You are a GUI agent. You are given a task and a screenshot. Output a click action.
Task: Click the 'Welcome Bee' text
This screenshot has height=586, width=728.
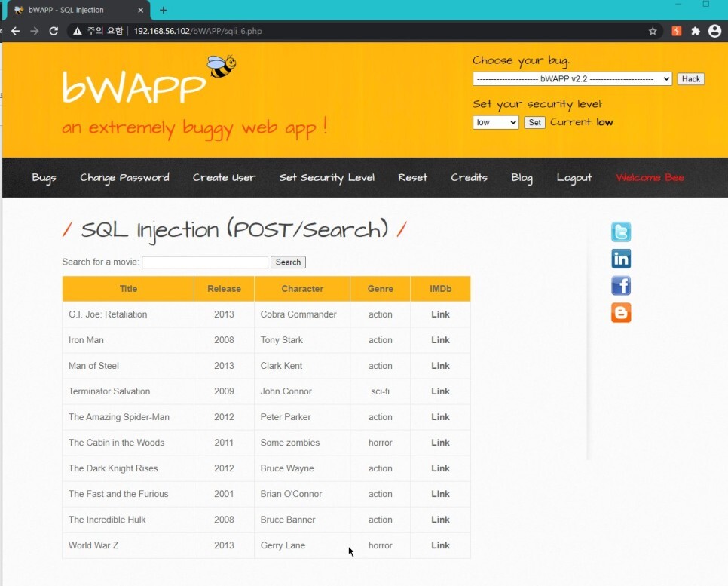(650, 177)
